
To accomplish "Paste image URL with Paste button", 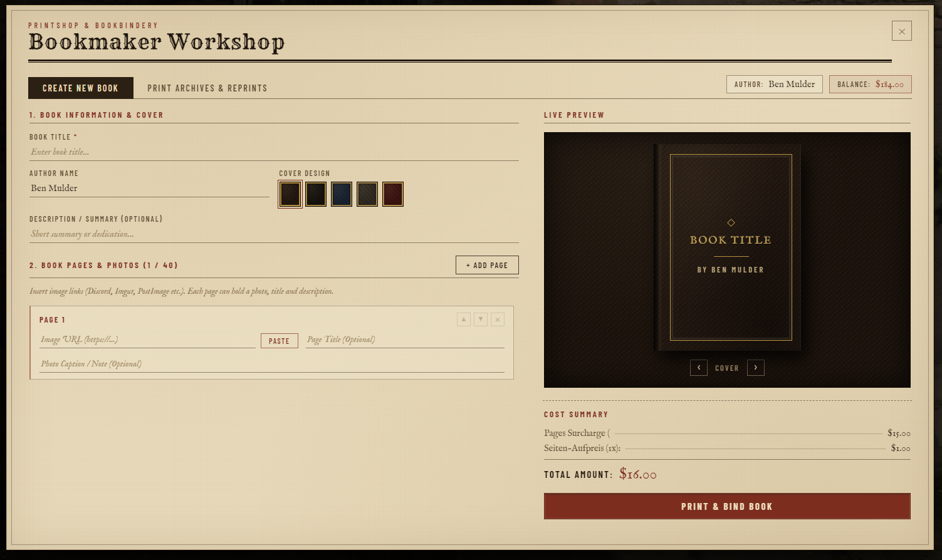I will pos(280,341).
